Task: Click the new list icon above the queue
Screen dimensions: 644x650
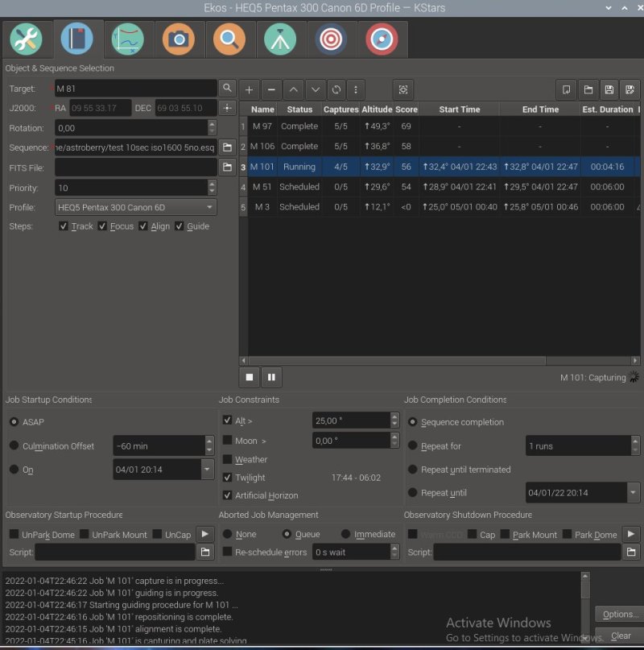Action: pyautogui.click(x=566, y=89)
